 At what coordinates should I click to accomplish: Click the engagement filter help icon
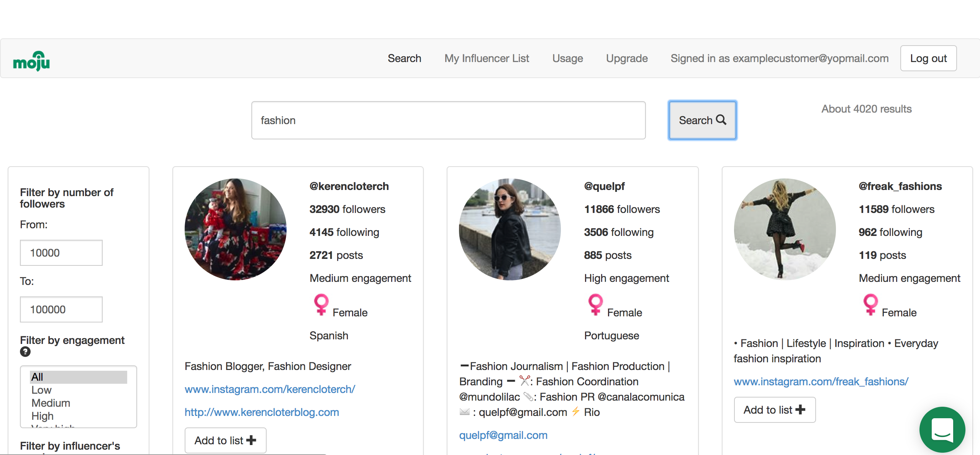(x=25, y=352)
